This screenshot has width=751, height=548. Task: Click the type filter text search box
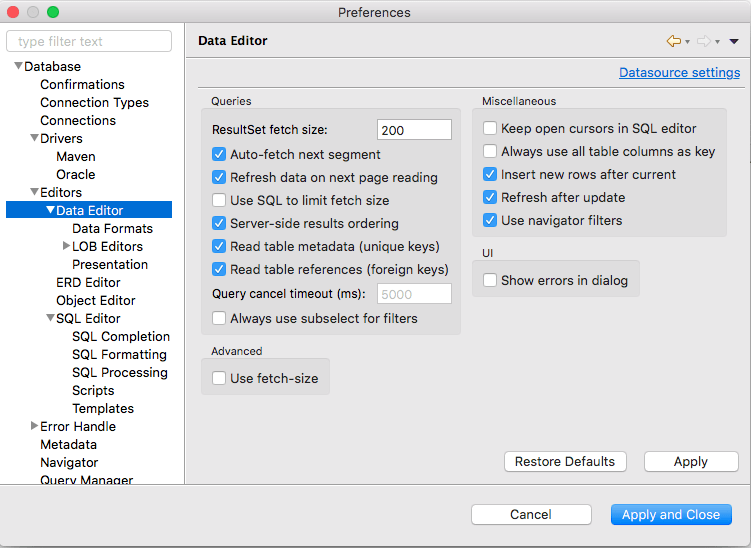click(89, 41)
